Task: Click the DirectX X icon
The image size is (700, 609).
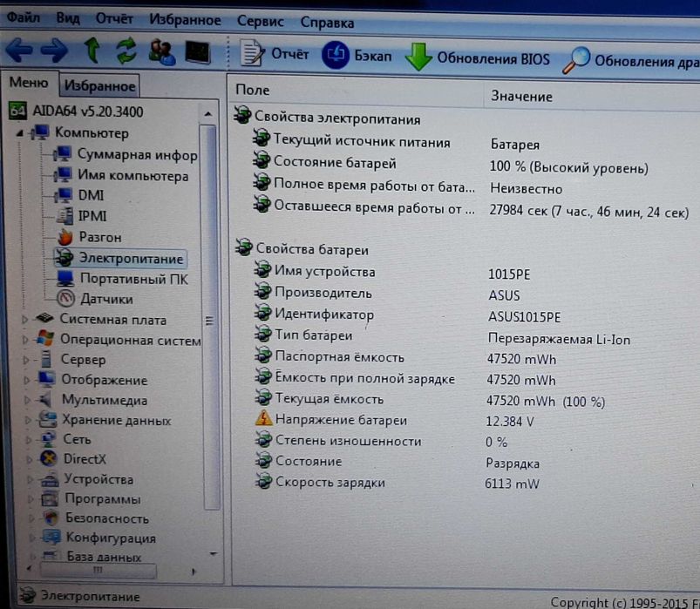Action: point(48,458)
